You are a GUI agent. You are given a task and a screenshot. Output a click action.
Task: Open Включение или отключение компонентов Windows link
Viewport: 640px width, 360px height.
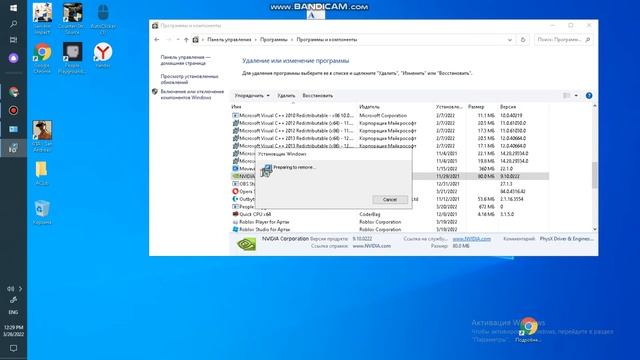click(192, 95)
